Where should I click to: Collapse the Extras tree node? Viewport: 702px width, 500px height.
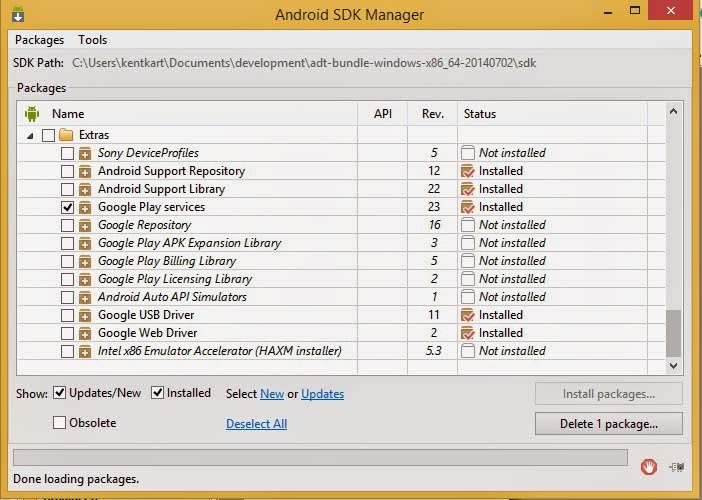pos(29,135)
